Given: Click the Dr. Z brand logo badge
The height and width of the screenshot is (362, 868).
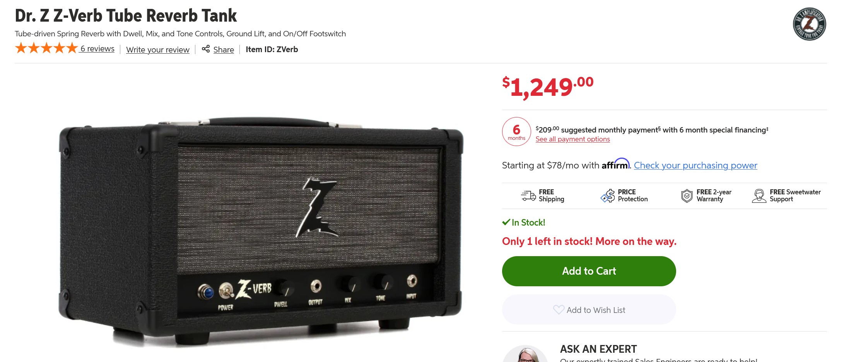Looking at the screenshot, I should point(809,24).
